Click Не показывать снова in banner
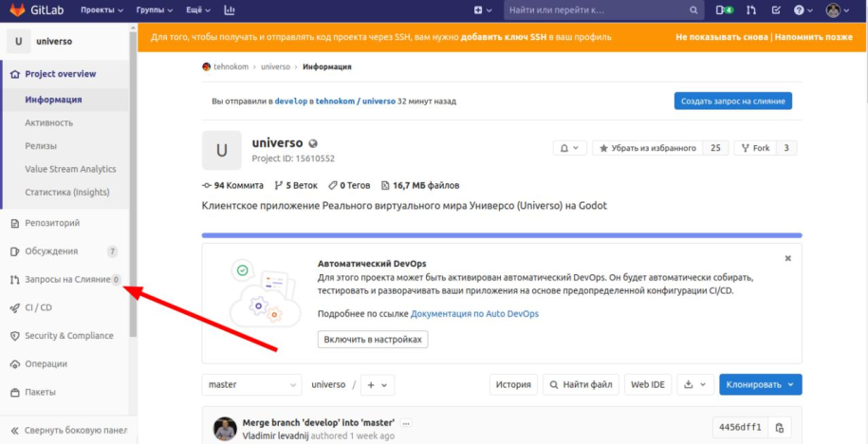The image size is (868, 444). tap(721, 37)
